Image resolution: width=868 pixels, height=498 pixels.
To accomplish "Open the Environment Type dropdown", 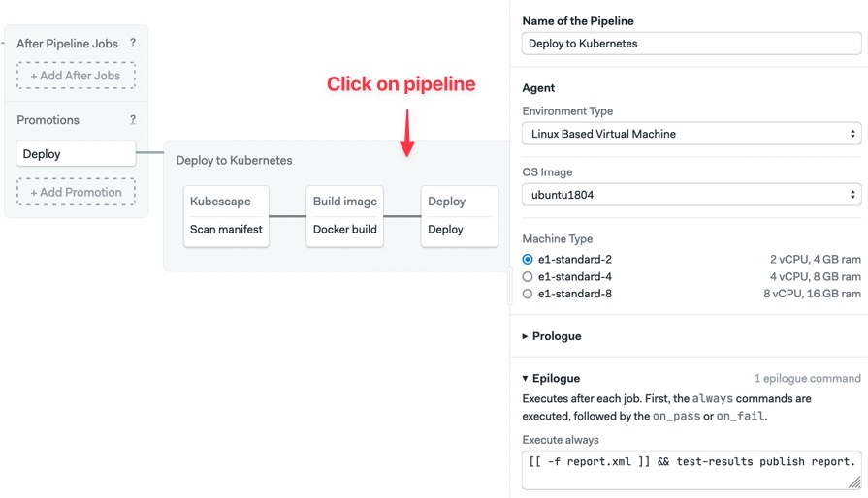I will [691, 134].
